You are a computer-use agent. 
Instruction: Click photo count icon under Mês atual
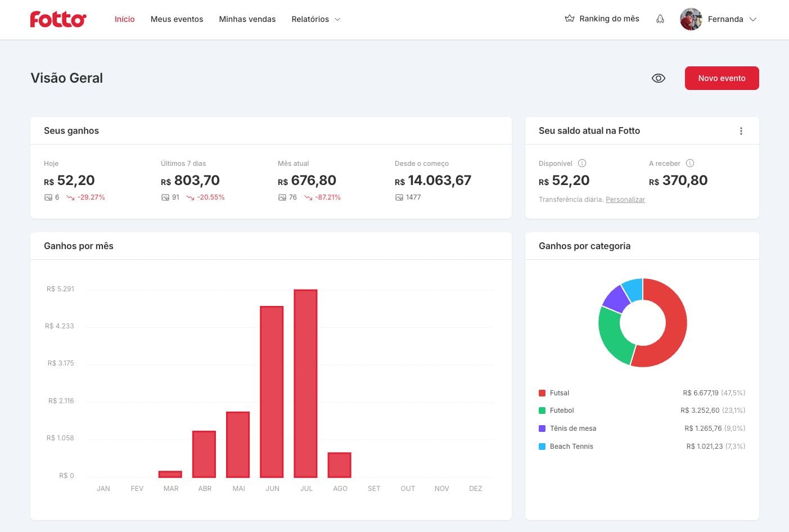click(x=282, y=197)
